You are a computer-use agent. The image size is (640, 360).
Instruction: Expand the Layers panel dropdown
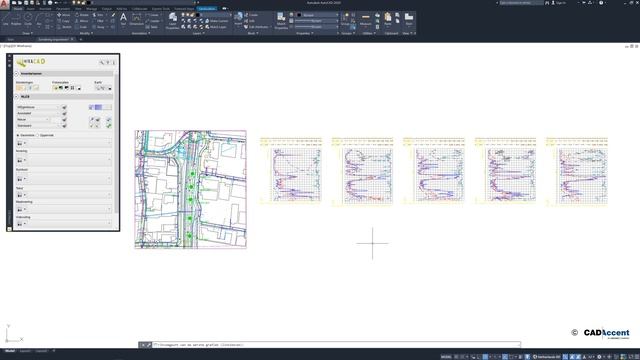198,33
